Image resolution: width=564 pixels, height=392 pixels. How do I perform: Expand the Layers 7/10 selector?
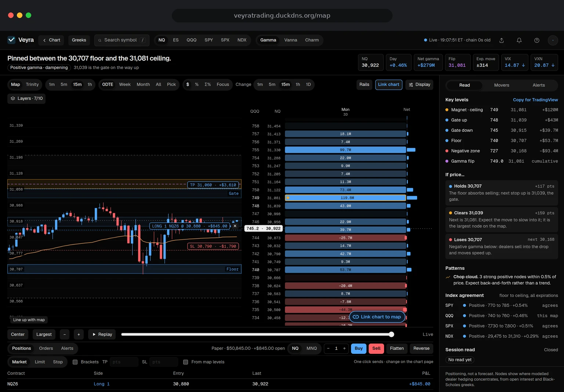coord(26,98)
